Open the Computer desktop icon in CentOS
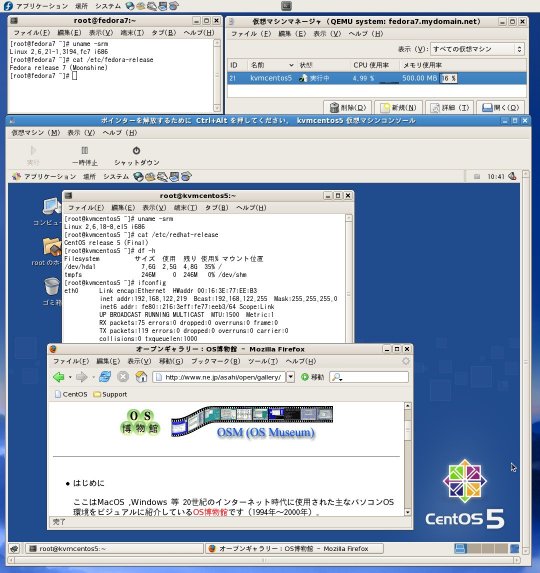Image resolution: width=540 pixels, height=573 pixels. click(52, 207)
